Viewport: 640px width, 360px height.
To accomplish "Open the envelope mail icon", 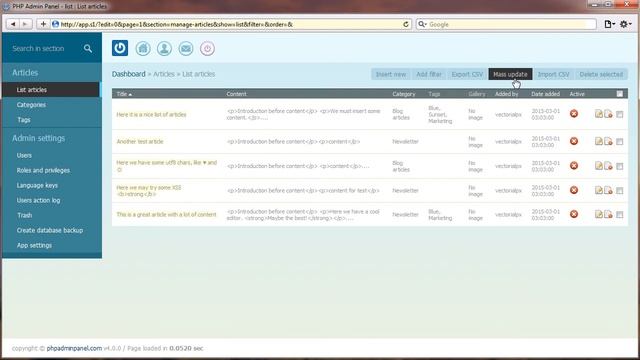I will pyautogui.click(x=186, y=49).
